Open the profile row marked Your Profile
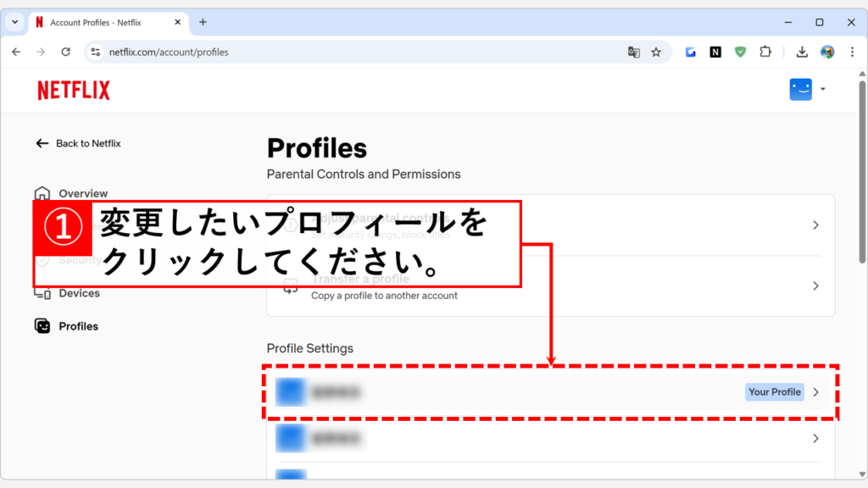Screen dimensions: 868x488 point(551,391)
